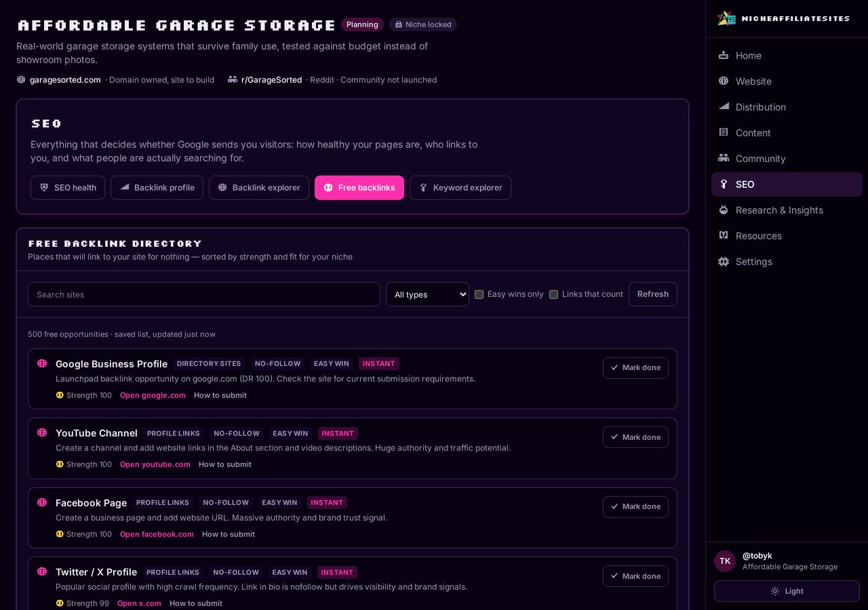Image resolution: width=868 pixels, height=610 pixels.
Task: Click the Home icon in the sidebar
Action: point(724,56)
